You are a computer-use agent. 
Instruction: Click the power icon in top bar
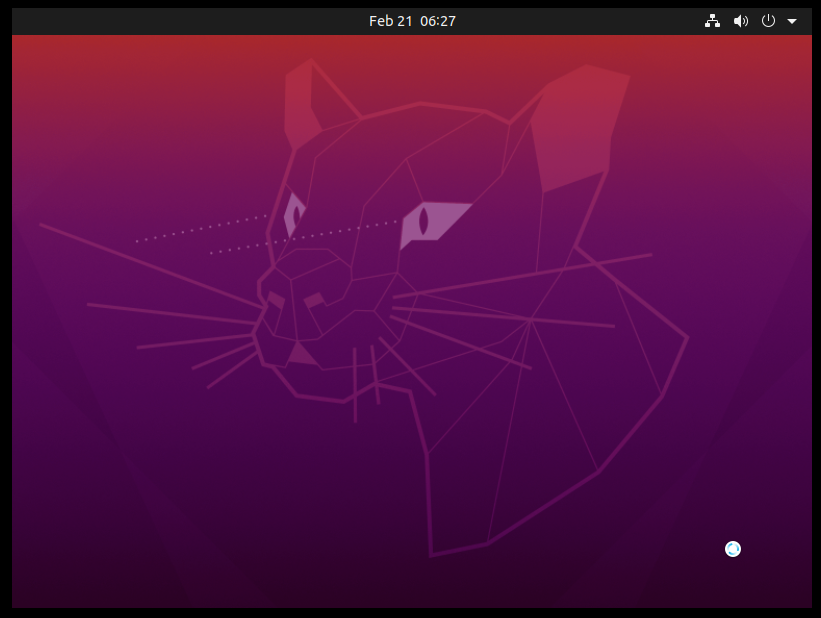(x=768, y=21)
